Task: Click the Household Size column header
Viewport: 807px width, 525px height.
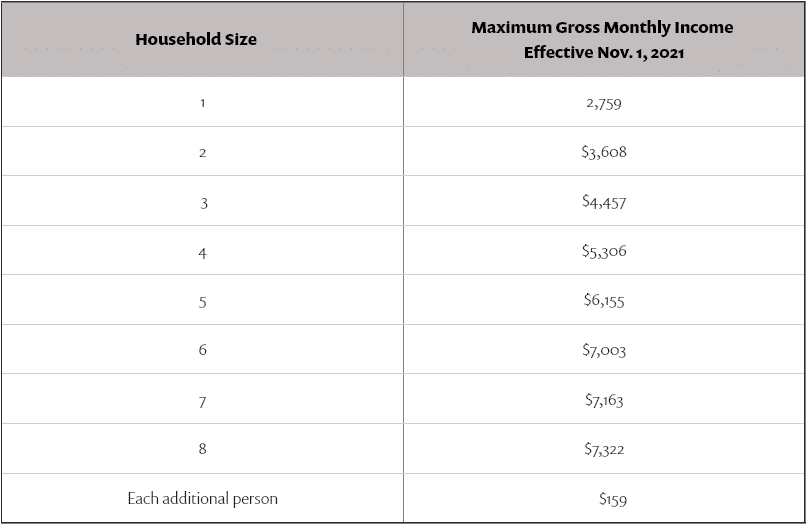Action: [x=196, y=39]
